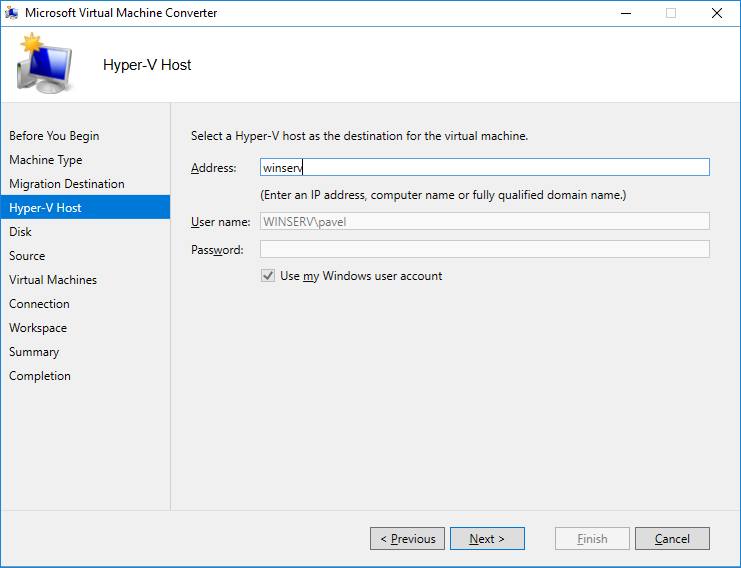The width and height of the screenshot is (741, 568).
Task: Return using the Previous button
Action: click(x=407, y=539)
